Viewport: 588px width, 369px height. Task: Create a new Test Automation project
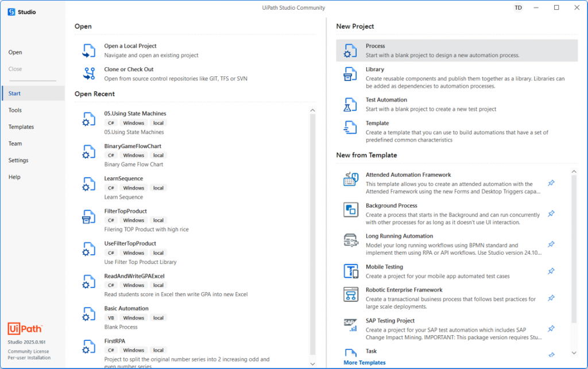click(457, 104)
